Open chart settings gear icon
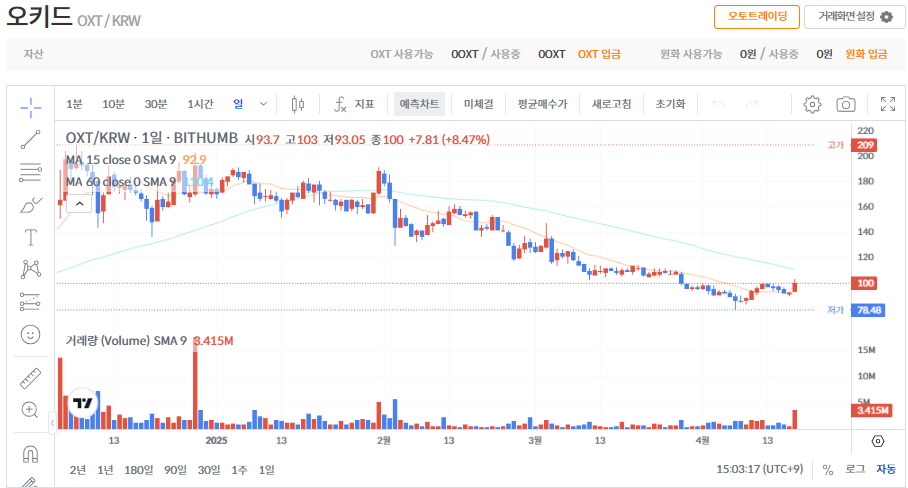Viewport: 908px width, 488px height. pyautogui.click(x=812, y=104)
